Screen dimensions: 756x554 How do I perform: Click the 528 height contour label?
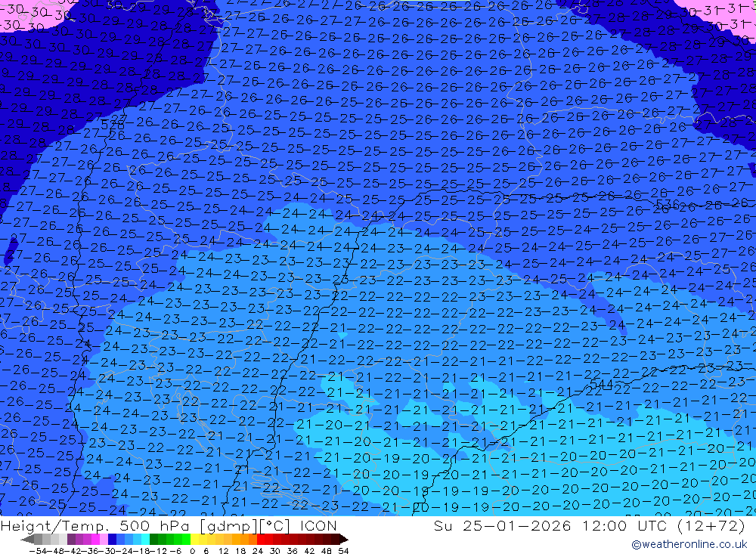(x=112, y=125)
